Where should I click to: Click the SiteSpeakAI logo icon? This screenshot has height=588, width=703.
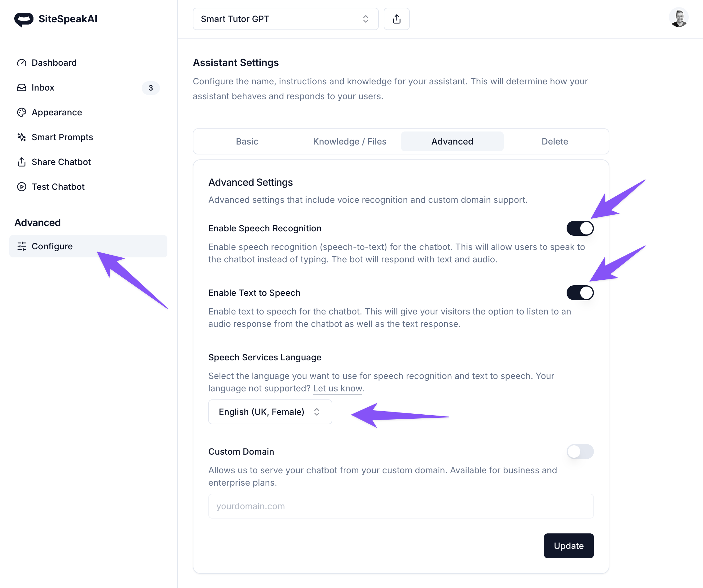[x=24, y=20]
